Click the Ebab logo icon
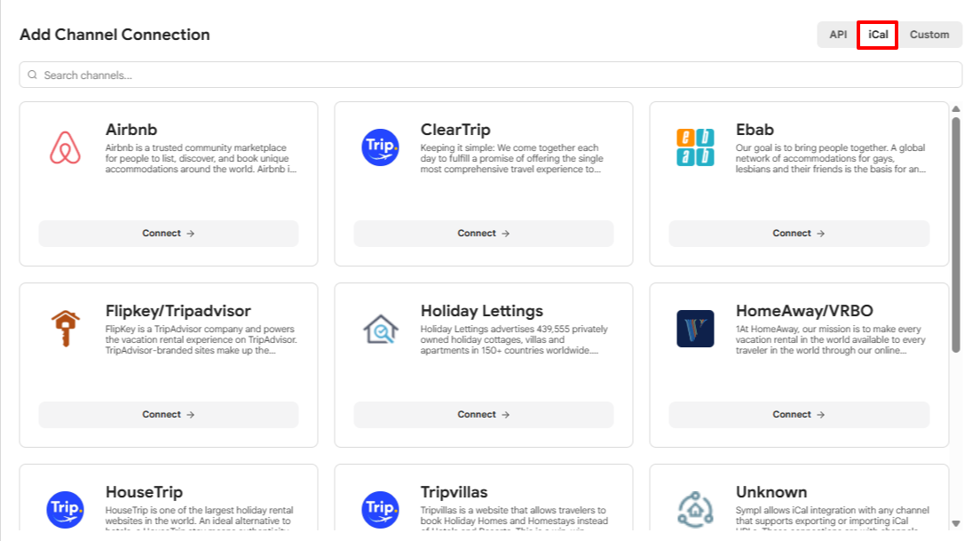Screen dimensions: 980x541 point(695,147)
